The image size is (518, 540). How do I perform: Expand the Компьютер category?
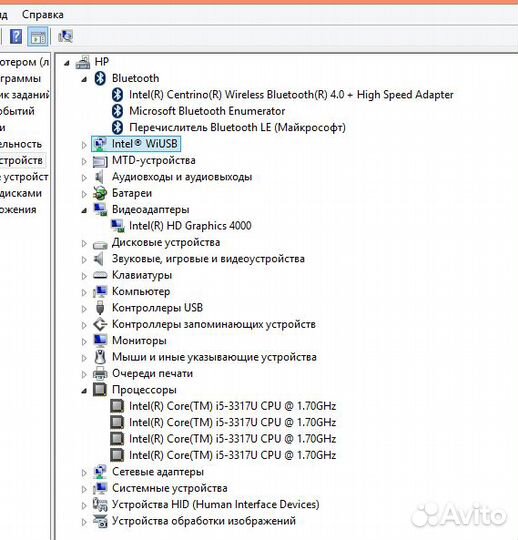(x=84, y=292)
